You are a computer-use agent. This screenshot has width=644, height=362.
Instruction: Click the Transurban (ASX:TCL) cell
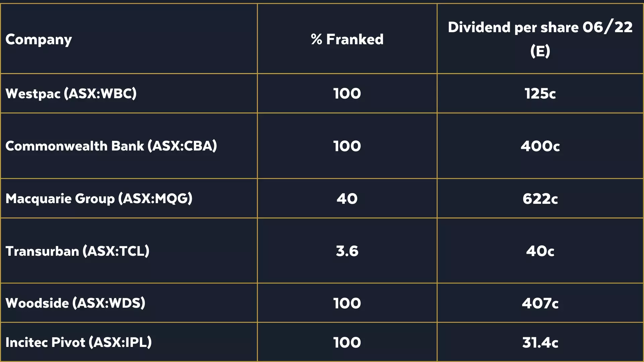click(x=77, y=251)
